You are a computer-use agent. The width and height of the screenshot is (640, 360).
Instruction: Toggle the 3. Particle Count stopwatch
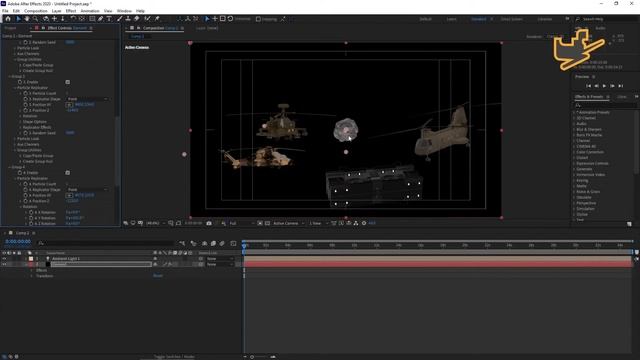[x=25, y=93]
